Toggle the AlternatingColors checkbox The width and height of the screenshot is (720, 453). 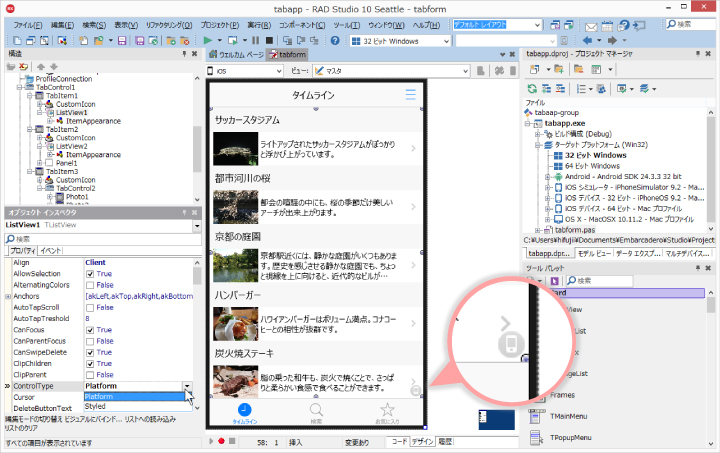[90, 285]
